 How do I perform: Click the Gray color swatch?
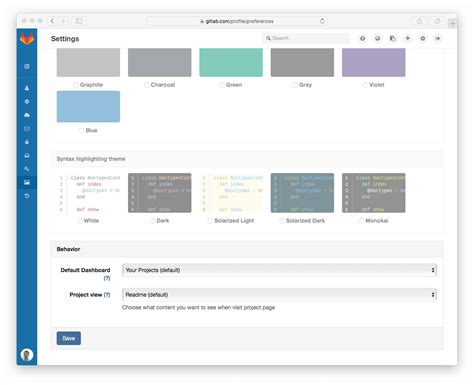pos(302,62)
